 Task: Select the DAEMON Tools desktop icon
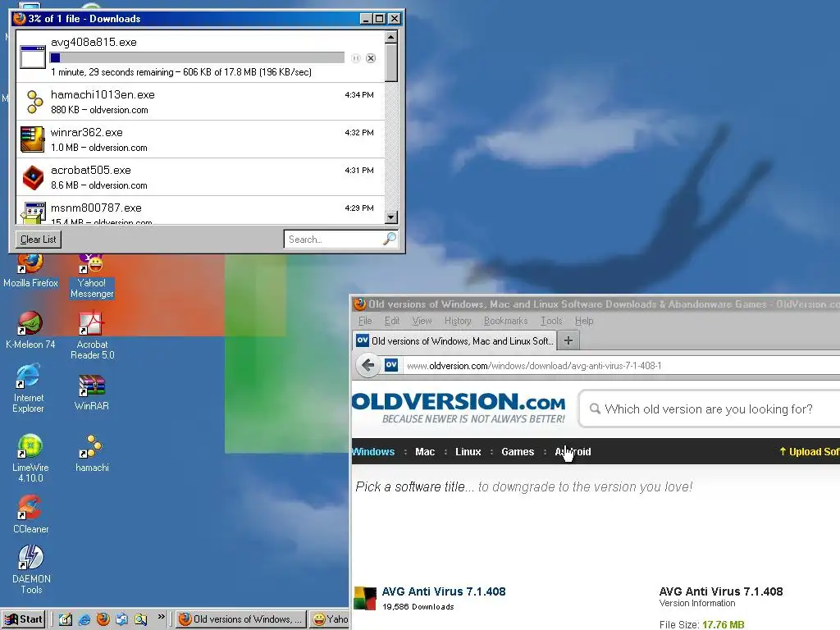click(x=31, y=569)
